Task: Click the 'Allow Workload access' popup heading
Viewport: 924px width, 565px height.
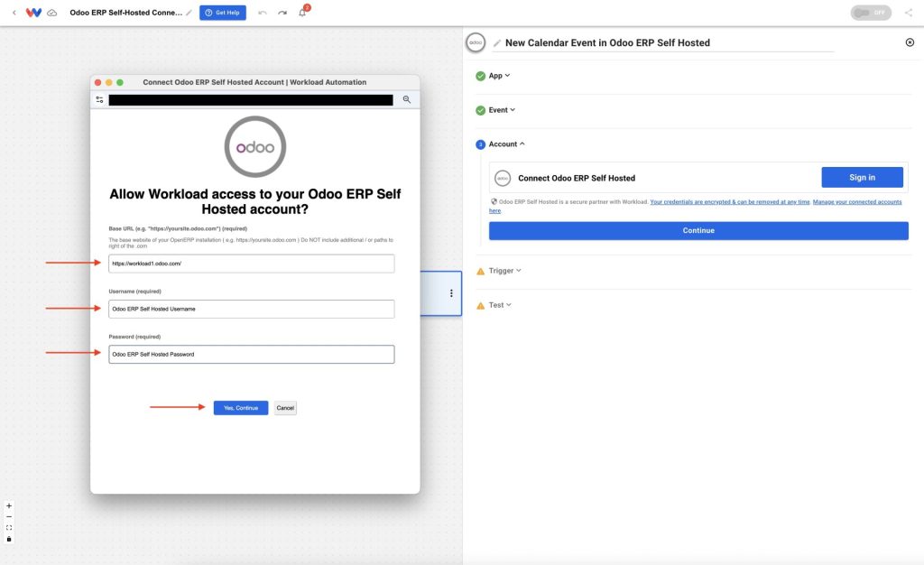Action: tap(255, 201)
